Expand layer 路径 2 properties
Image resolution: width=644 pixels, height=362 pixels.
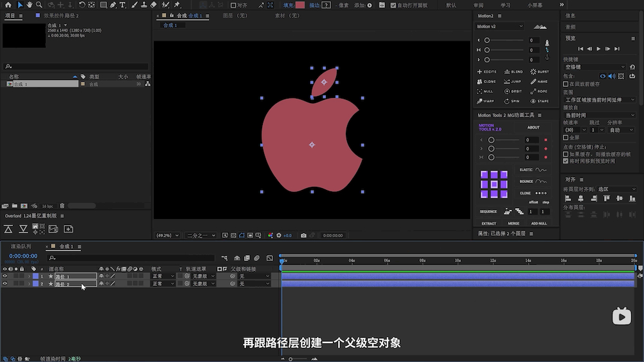tap(29, 284)
